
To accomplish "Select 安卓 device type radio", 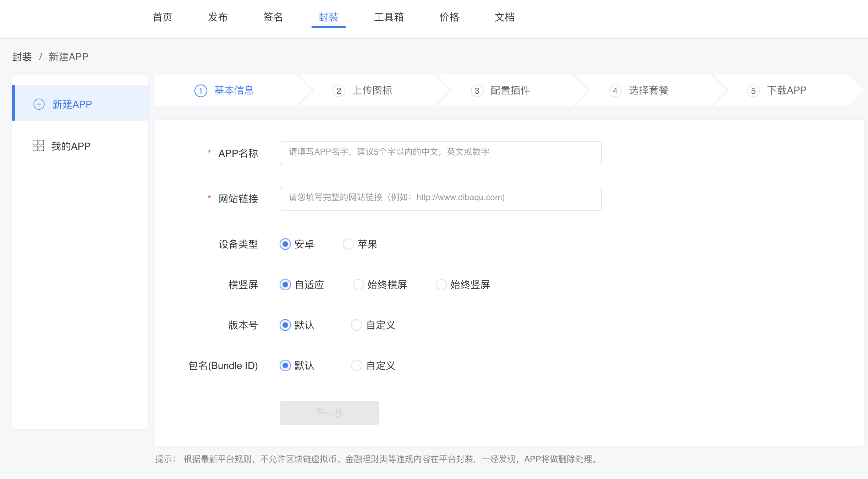I will coord(285,244).
